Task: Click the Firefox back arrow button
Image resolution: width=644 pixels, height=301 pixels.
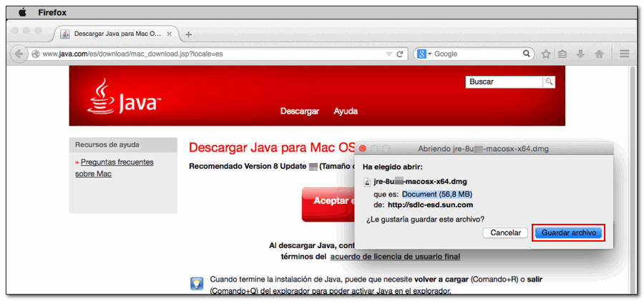Action: click(x=19, y=54)
